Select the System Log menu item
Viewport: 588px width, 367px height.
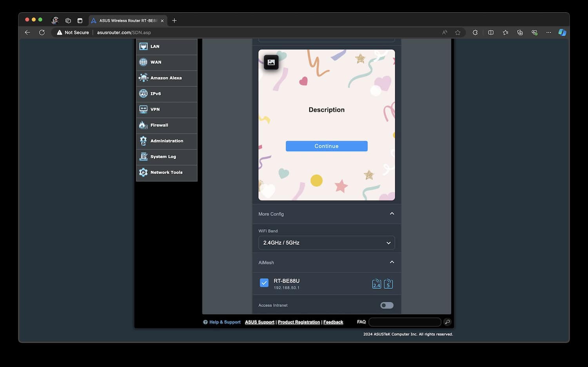click(x=167, y=157)
